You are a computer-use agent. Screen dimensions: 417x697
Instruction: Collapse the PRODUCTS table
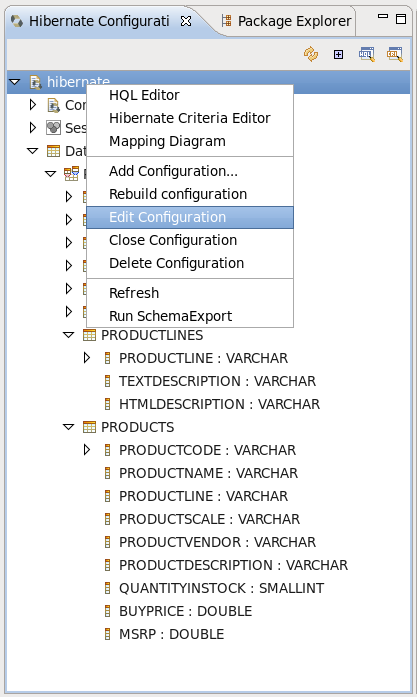pyautogui.click(x=68, y=427)
